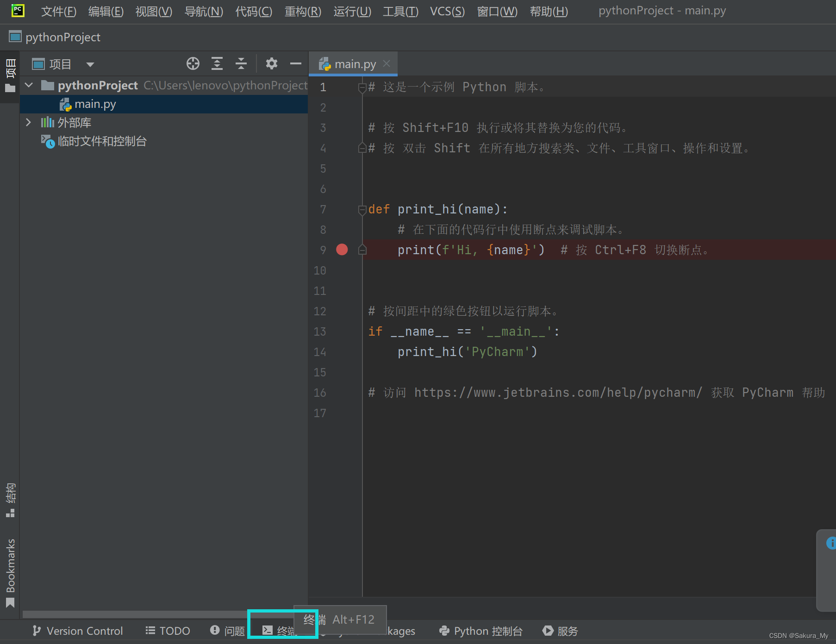Toggle the breakpoint on line 9
The height and width of the screenshot is (644, 836).
pyautogui.click(x=342, y=250)
